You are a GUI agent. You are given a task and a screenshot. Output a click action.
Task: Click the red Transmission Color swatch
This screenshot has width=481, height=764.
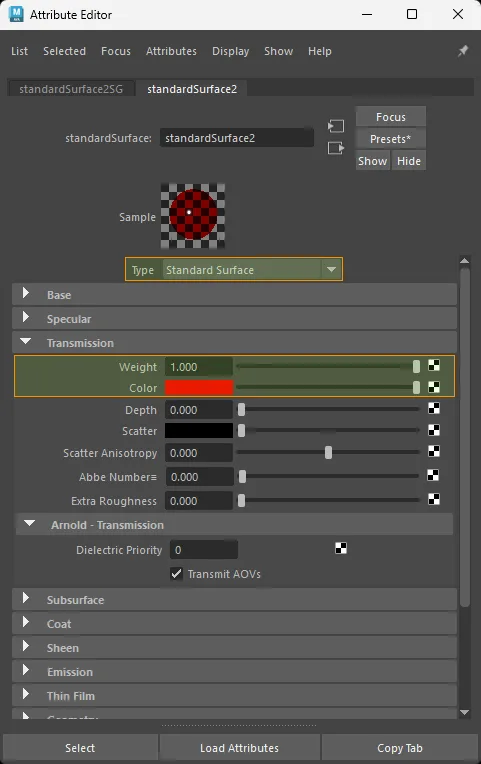(x=199, y=388)
